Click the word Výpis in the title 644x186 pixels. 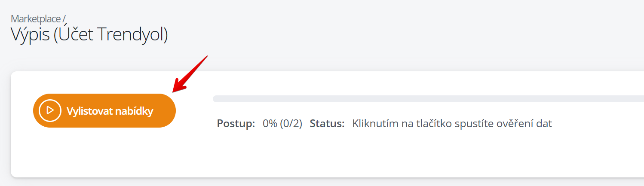(30, 35)
